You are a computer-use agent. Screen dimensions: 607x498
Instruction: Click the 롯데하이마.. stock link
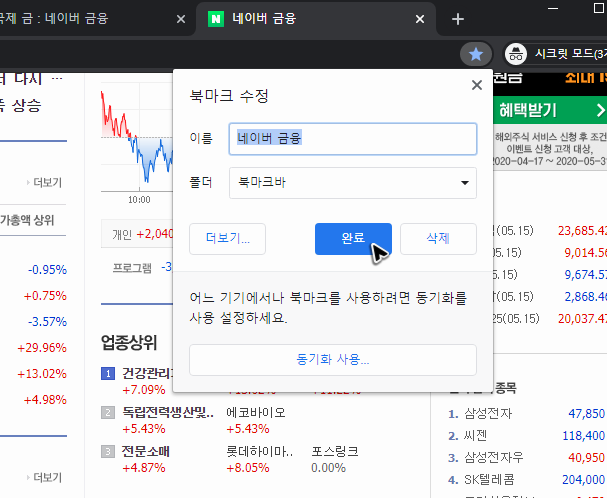pyautogui.click(x=260, y=451)
